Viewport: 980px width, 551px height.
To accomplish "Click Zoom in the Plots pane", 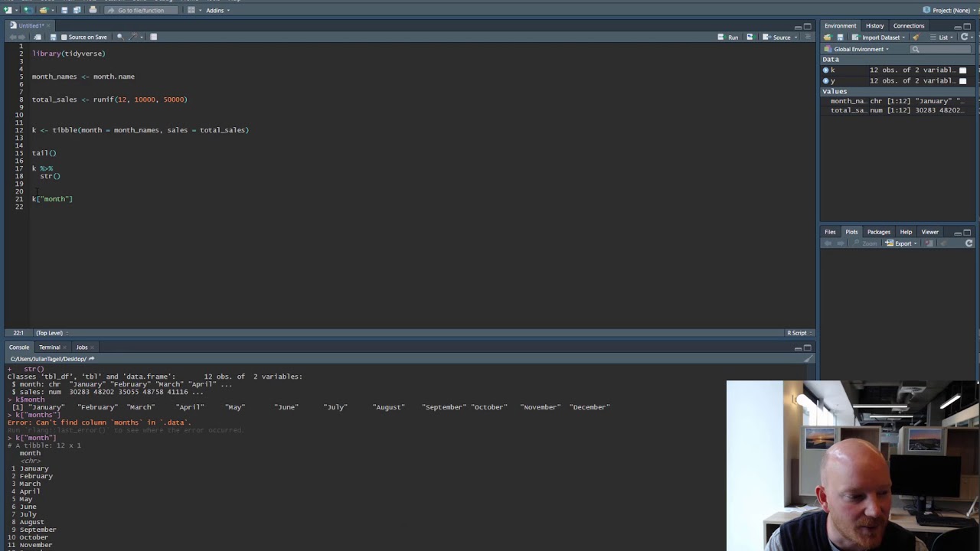I will (864, 243).
